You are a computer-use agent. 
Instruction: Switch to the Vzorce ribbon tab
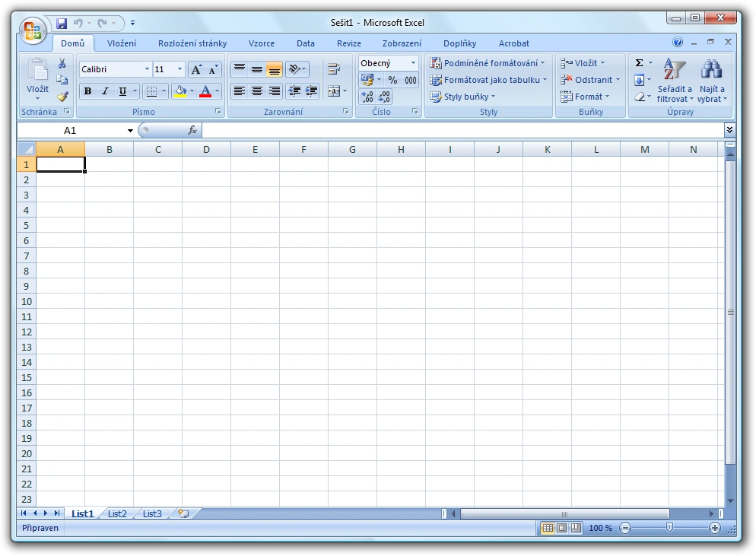tap(262, 43)
